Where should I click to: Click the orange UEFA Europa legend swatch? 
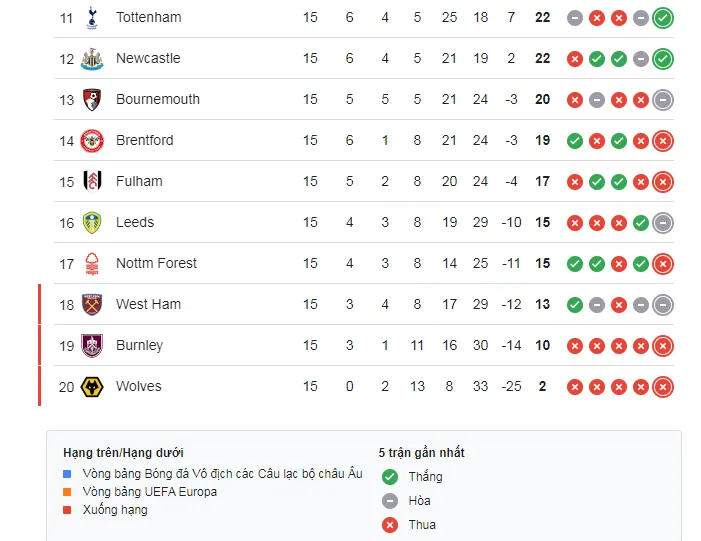[67, 492]
